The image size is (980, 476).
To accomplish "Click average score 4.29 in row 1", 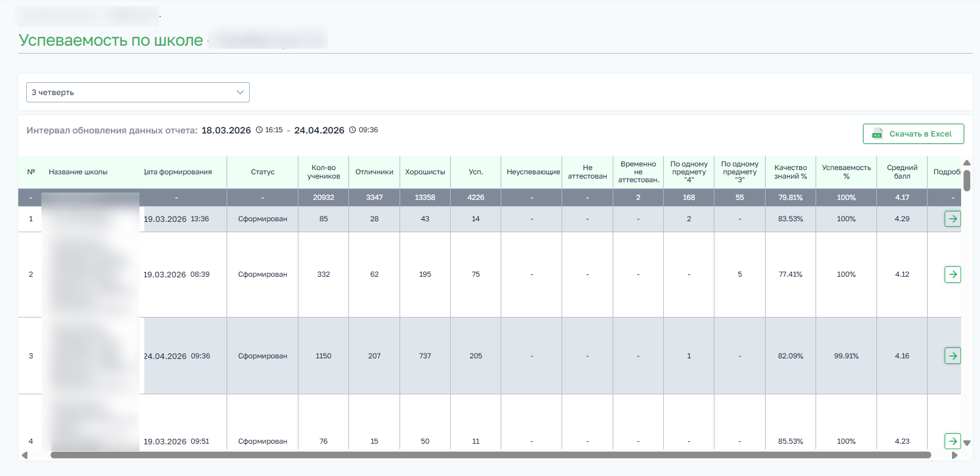I will pyautogui.click(x=902, y=219).
